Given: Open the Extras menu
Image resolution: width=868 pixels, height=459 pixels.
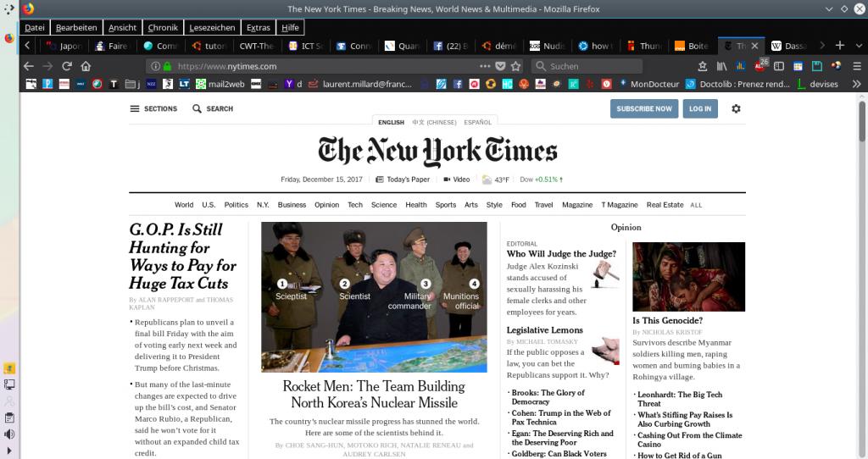Looking at the screenshot, I should tap(258, 28).
